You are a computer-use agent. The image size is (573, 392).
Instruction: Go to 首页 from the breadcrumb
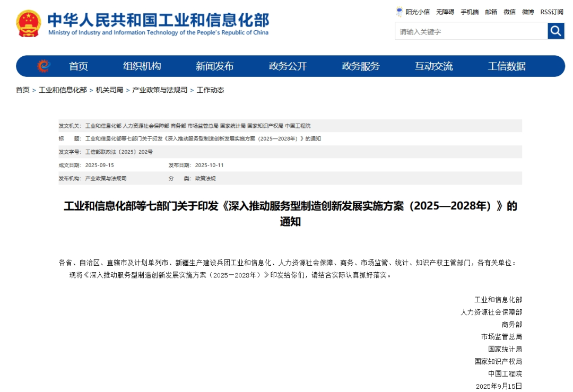(x=22, y=90)
